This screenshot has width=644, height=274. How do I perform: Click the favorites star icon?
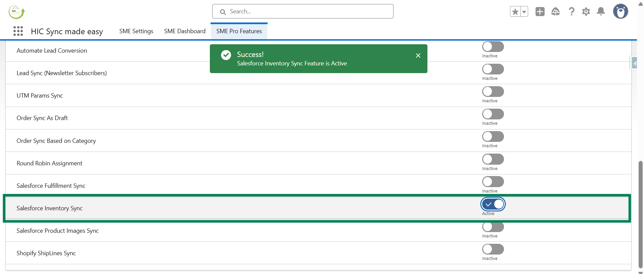coord(515,12)
